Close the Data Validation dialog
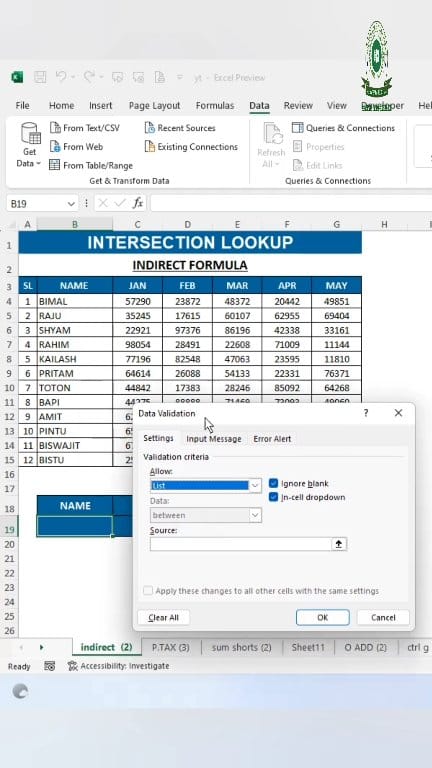The image size is (432, 768). (398, 413)
